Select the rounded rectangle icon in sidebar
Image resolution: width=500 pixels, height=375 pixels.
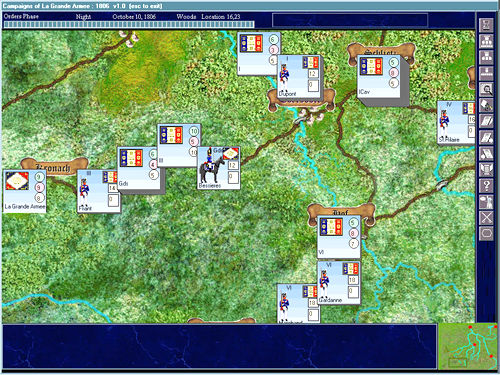pos(486,234)
